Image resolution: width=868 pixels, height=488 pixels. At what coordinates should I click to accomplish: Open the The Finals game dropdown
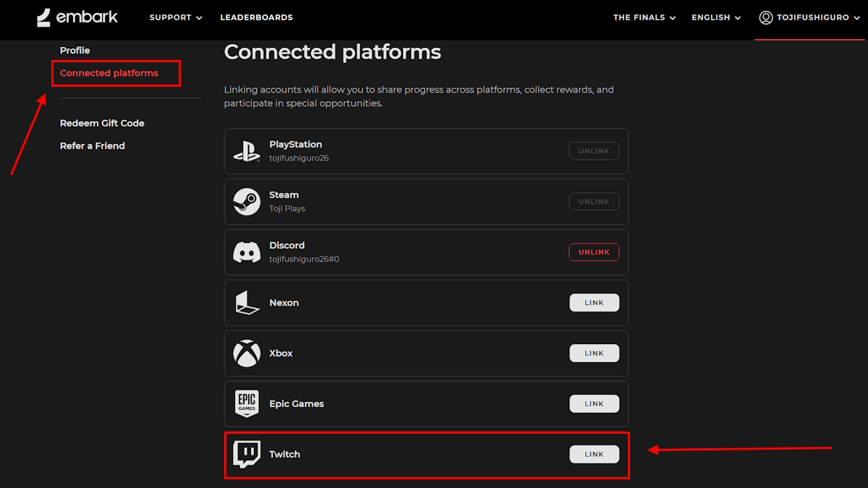coord(644,17)
